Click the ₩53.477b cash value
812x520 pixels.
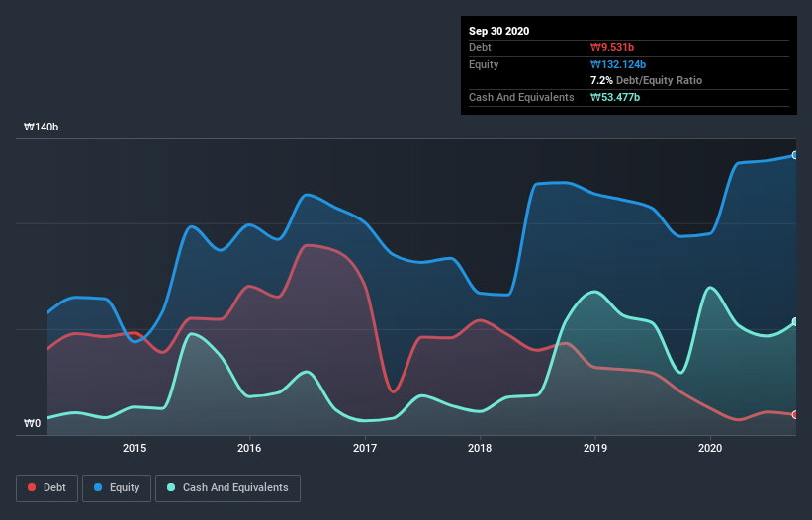coord(615,97)
